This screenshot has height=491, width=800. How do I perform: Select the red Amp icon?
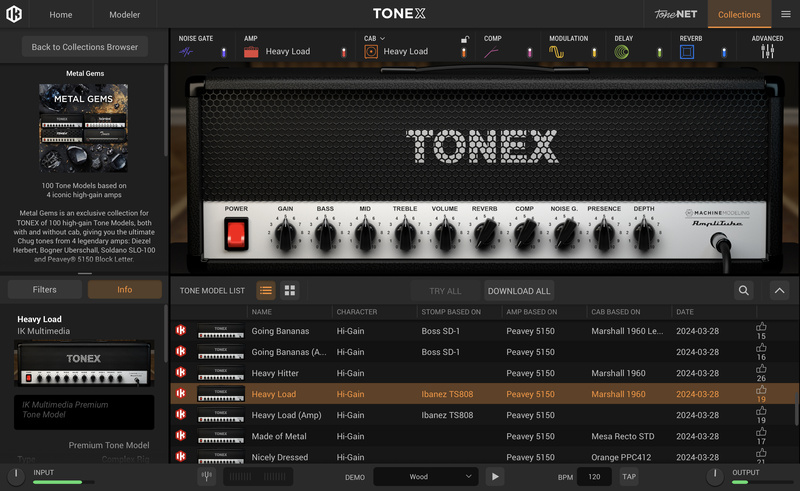tap(251, 52)
